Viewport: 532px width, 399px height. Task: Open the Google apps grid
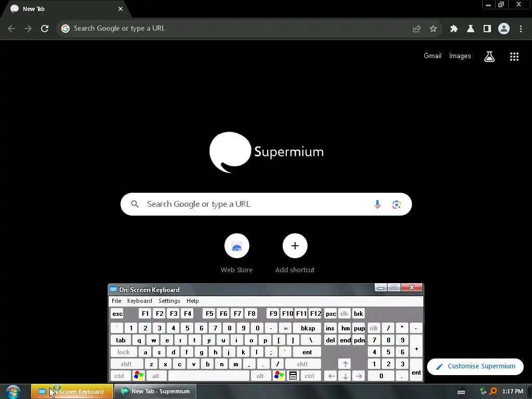click(x=514, y=56)
